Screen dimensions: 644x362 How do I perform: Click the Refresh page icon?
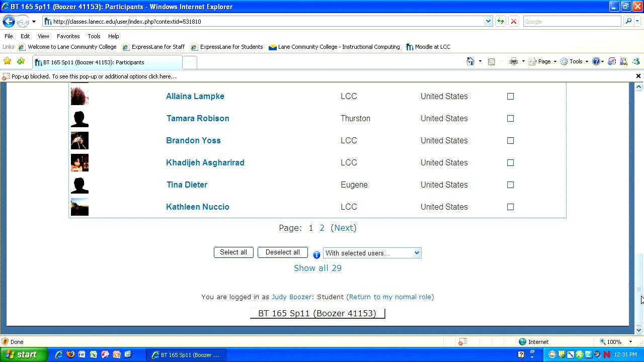501,22
